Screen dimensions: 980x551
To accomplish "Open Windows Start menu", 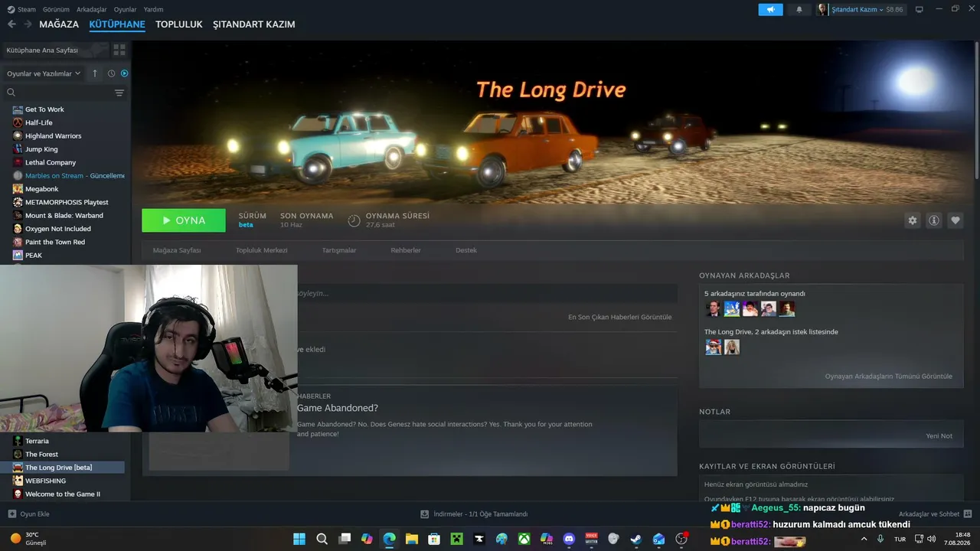I will click(299, 539).
